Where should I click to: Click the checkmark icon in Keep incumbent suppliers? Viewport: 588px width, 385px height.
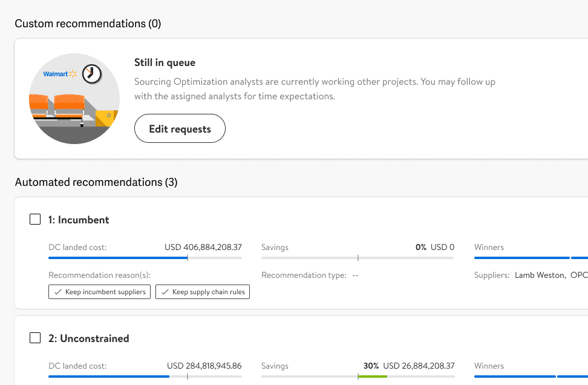pyautogui.click(x=58, y=292)
